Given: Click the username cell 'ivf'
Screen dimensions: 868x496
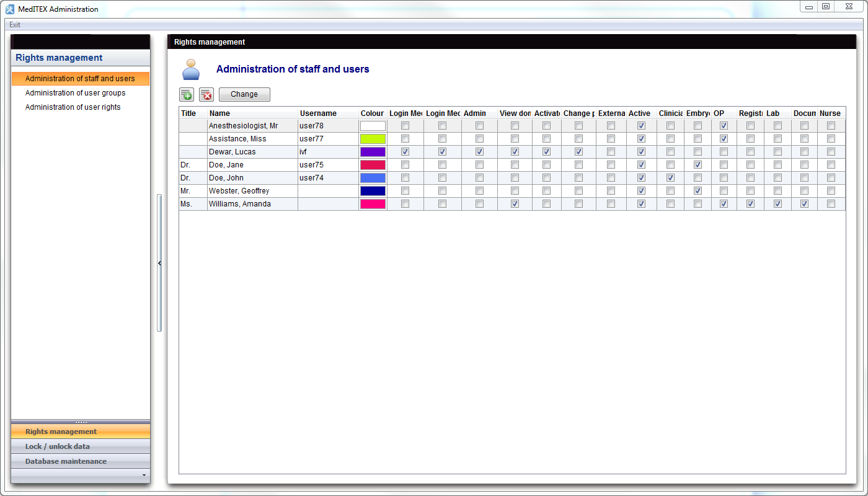Looking at the screenshot, I should click(x=328, y=152).
